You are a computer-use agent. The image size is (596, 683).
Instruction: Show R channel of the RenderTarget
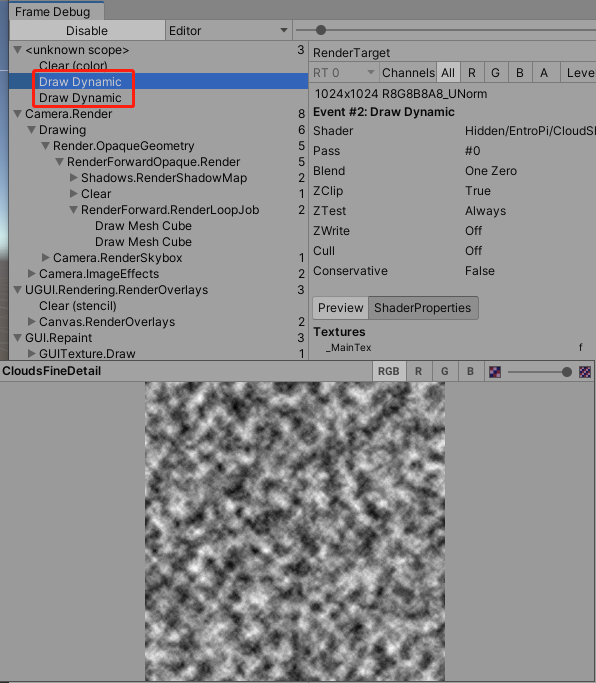click(472, 73)
